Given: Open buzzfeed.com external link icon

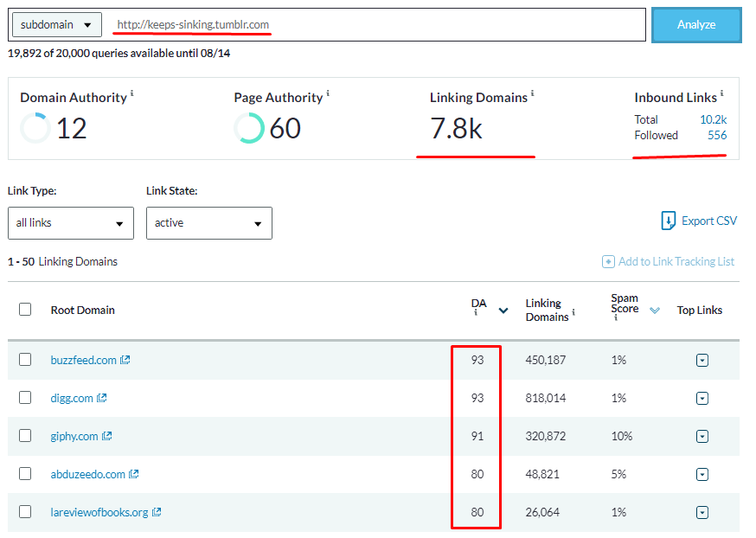Looking at the screenshot, I should click(x=125, y=360).
